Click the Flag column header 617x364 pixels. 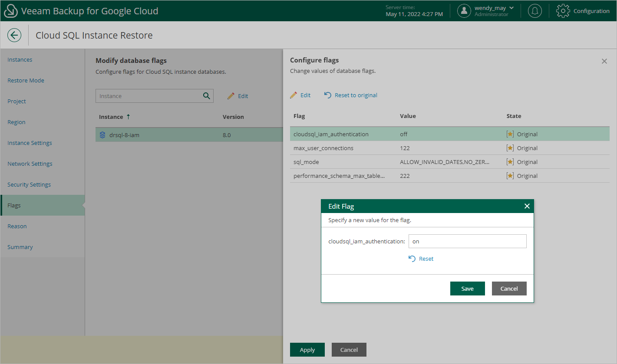tap(299, 116)
